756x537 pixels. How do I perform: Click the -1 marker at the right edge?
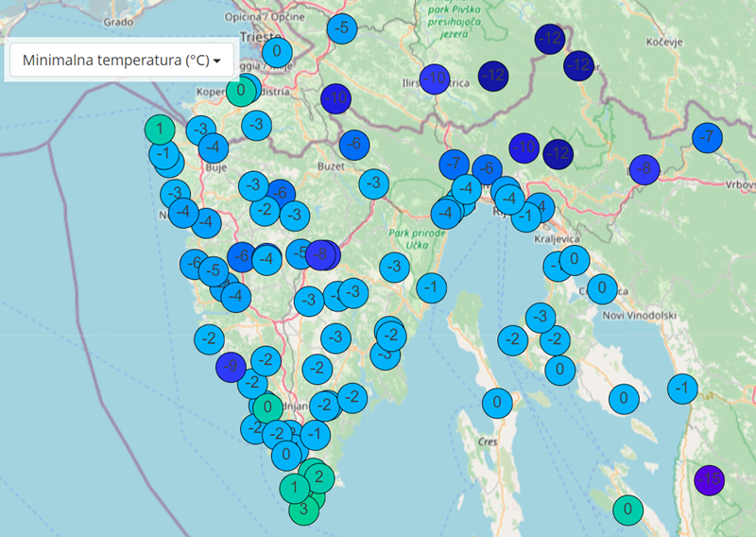[682, 388]
